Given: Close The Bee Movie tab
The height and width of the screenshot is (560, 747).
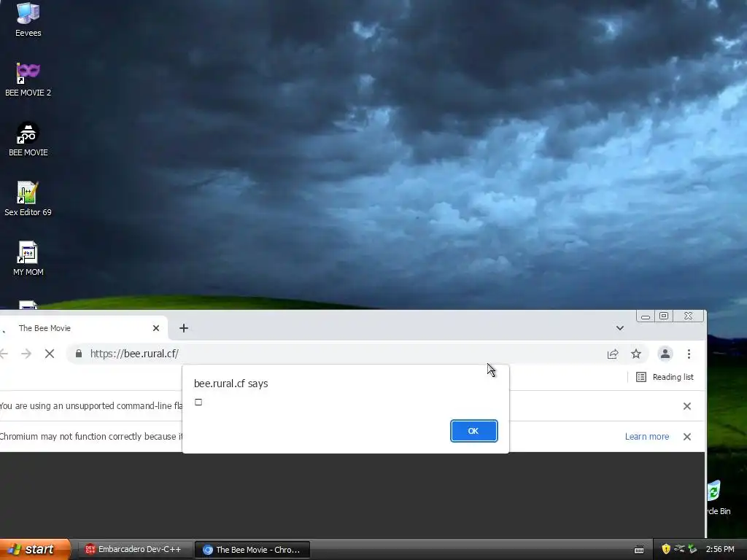Looking at the screenshot, I should point(156,328).
